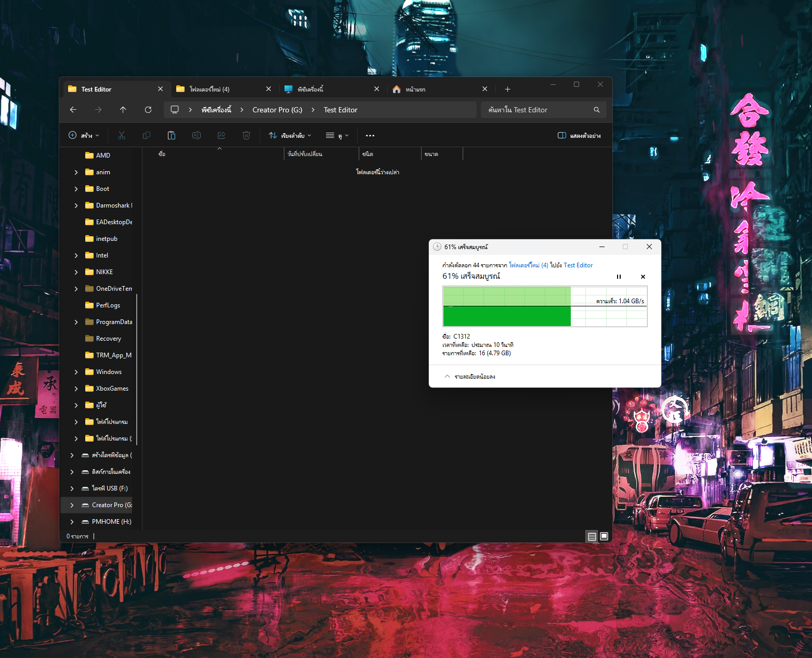Image resolution: width=812 pixels, height=658 pixels.
Task: Click the Paste clipboard icon
Action: pyautogui.click(x=172, y=136)
